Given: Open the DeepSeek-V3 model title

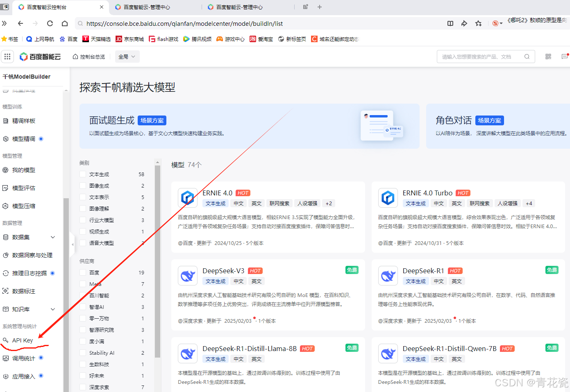Looking at the screenshot, I should (223, 271).
